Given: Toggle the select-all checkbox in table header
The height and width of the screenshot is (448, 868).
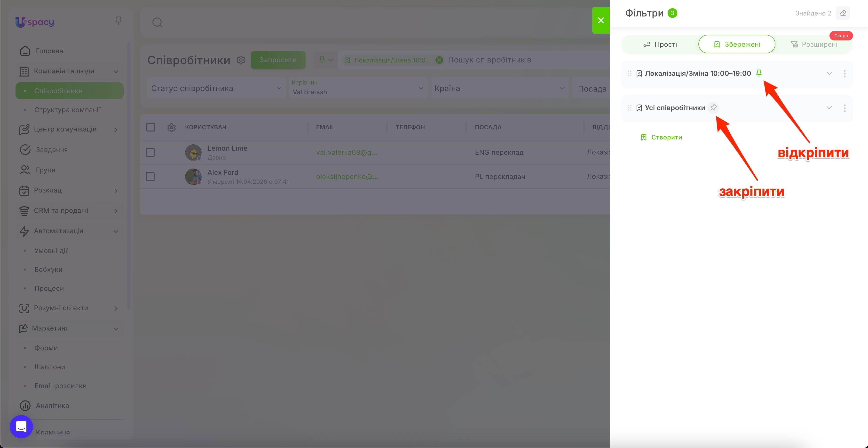Looking at the screenshot, I should pos(151,127).
